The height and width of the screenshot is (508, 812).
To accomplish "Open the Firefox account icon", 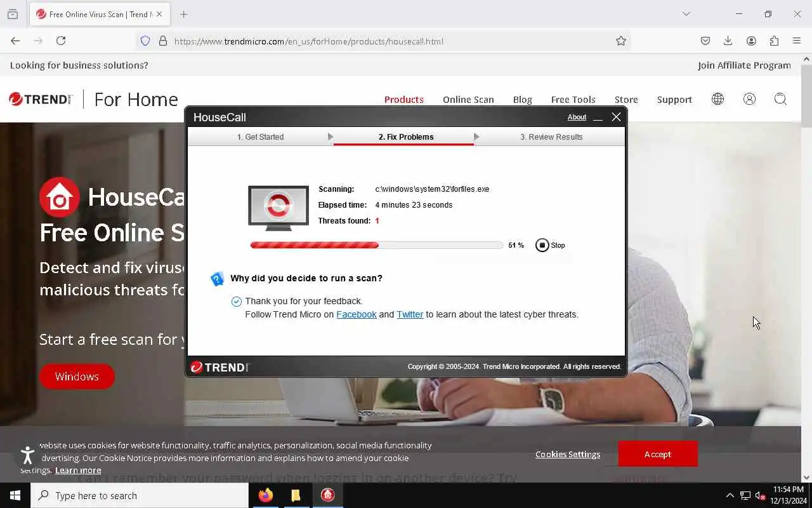I will tap(751, 41).
